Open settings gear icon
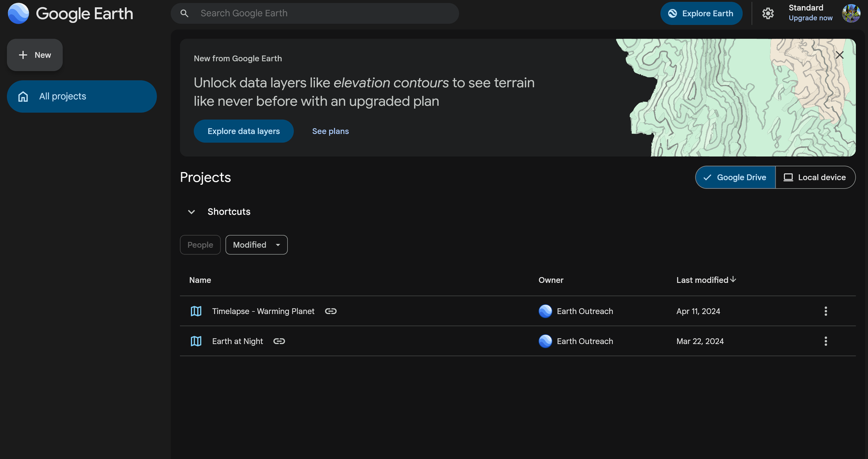Image resolution: width=868 pixels, height=459 pixels. pos(768,13)
